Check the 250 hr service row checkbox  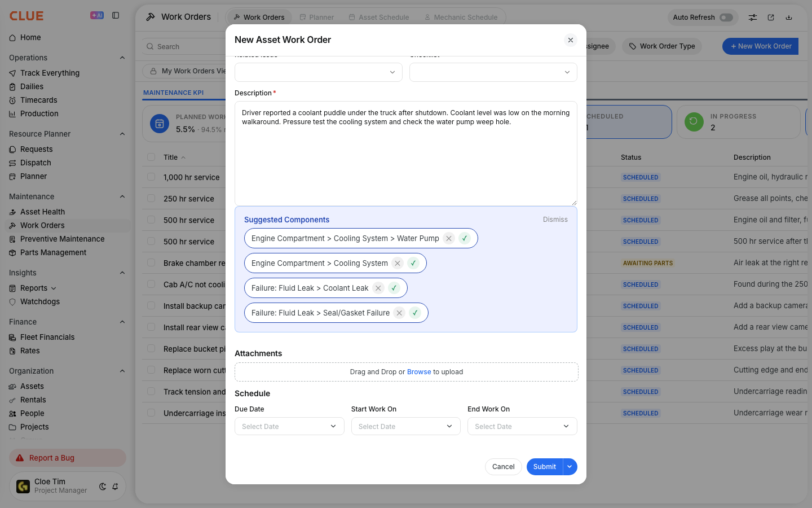151,199
